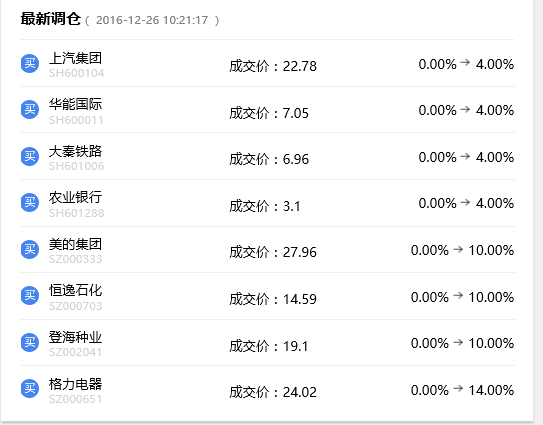
Task: Click the buy icon beside 大秦铁路
Action: click(x=30, y=157)
